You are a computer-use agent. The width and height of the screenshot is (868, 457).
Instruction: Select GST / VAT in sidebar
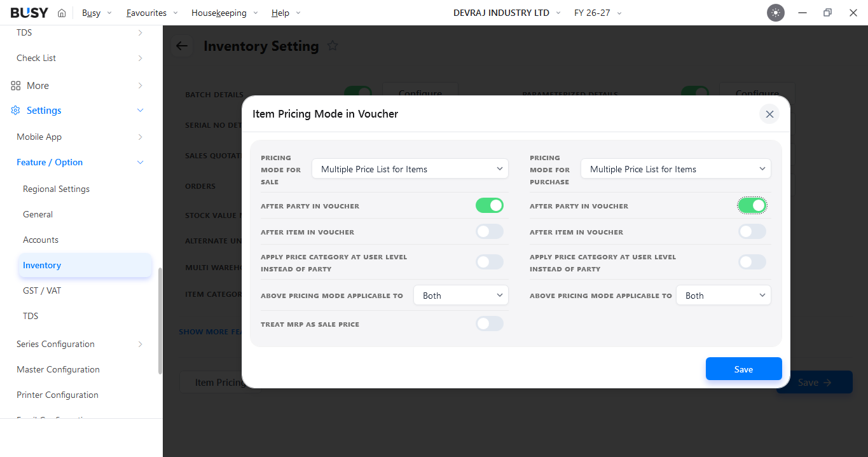(42, 290)
